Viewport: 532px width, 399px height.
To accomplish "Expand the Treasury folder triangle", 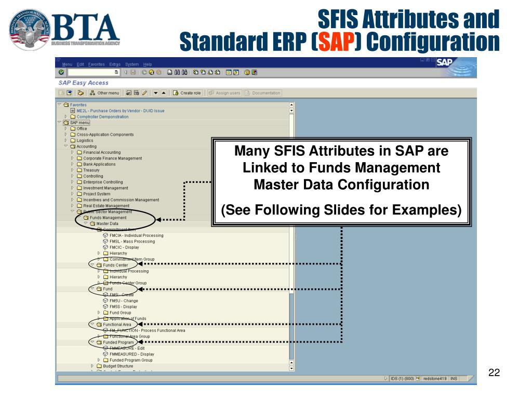I will click(72, 170).
